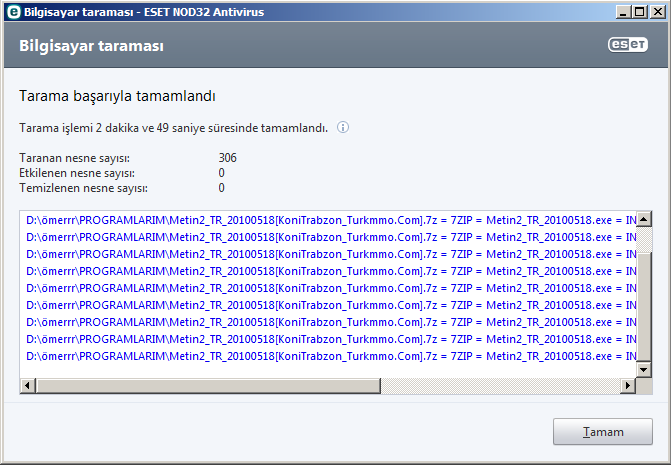The image size is (671, 465).
Task: Click the log list's scroll left arrow
Action: [x=27, y=385]
